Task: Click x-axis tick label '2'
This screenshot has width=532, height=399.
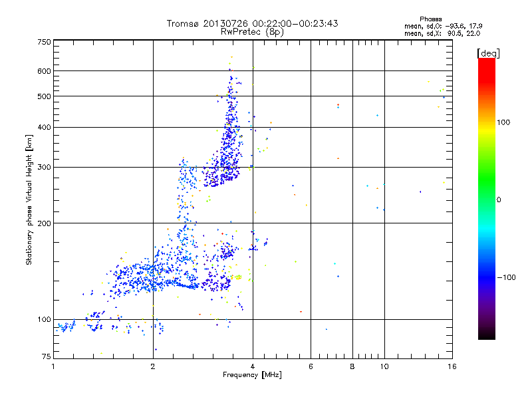Action: tap(153, 366)
